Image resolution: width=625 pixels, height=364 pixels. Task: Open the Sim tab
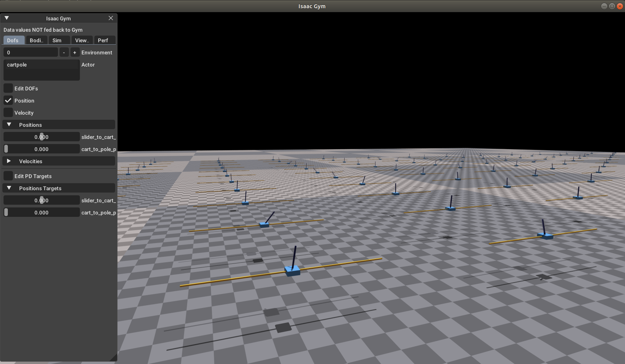(60, 40)
